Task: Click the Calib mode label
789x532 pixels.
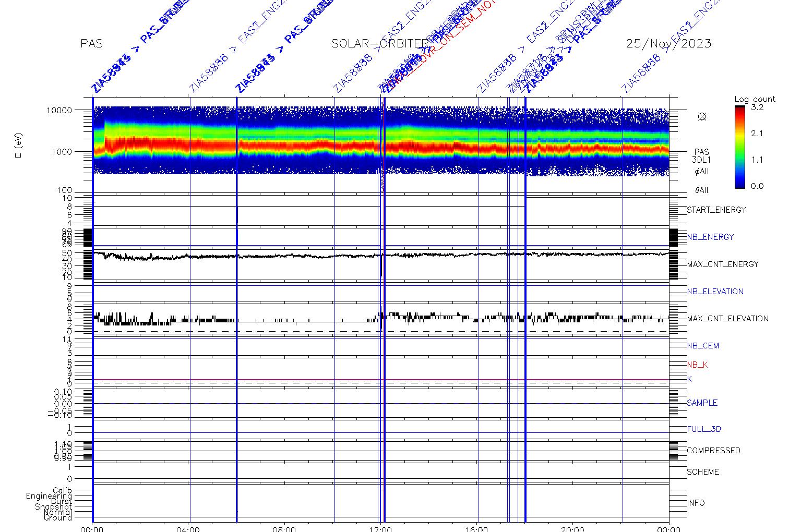Action: 62,491
